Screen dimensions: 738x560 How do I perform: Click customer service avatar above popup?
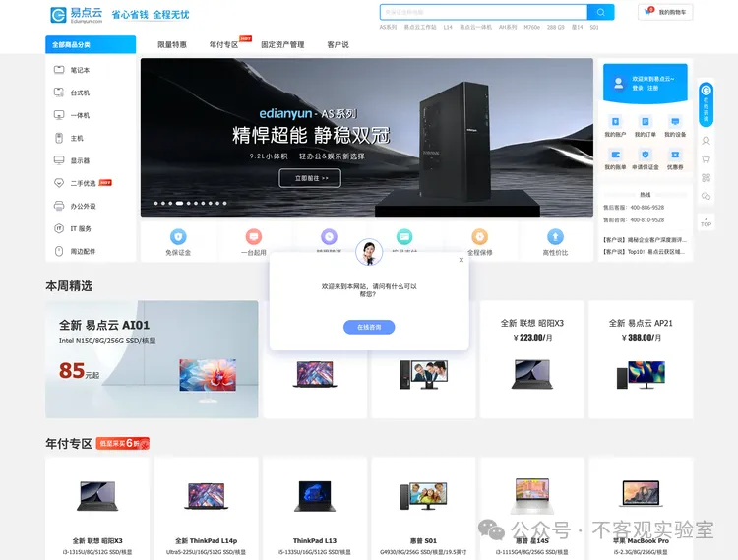point(369,252)
